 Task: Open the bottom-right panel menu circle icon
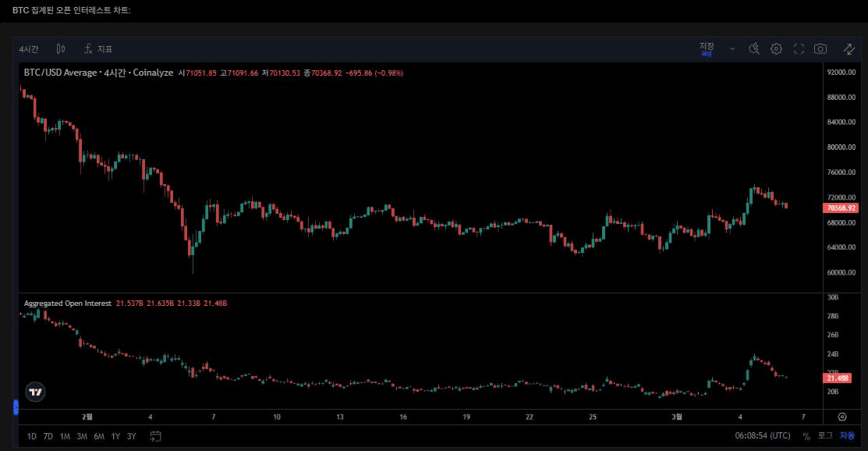coord(841,417)
